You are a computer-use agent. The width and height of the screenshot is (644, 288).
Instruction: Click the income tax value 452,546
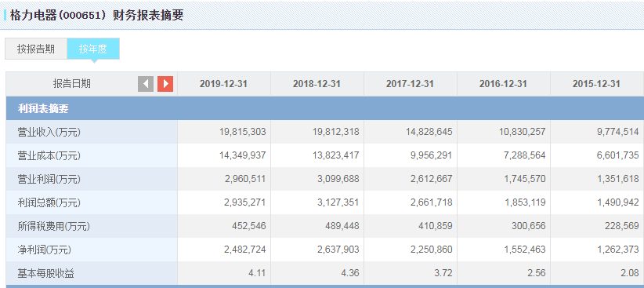pyautogui.click(x=249, y=226)
